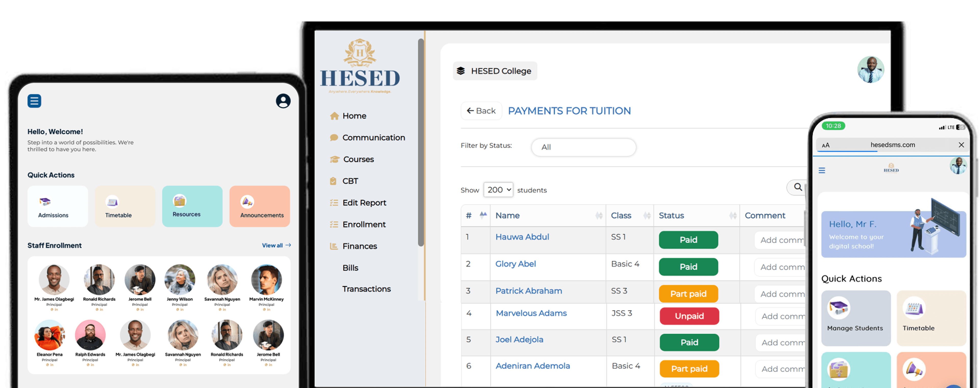This screenshot has width=980, height=388.
Task: Open student Marvelous Adams
Action: click(x=531, y=313)
